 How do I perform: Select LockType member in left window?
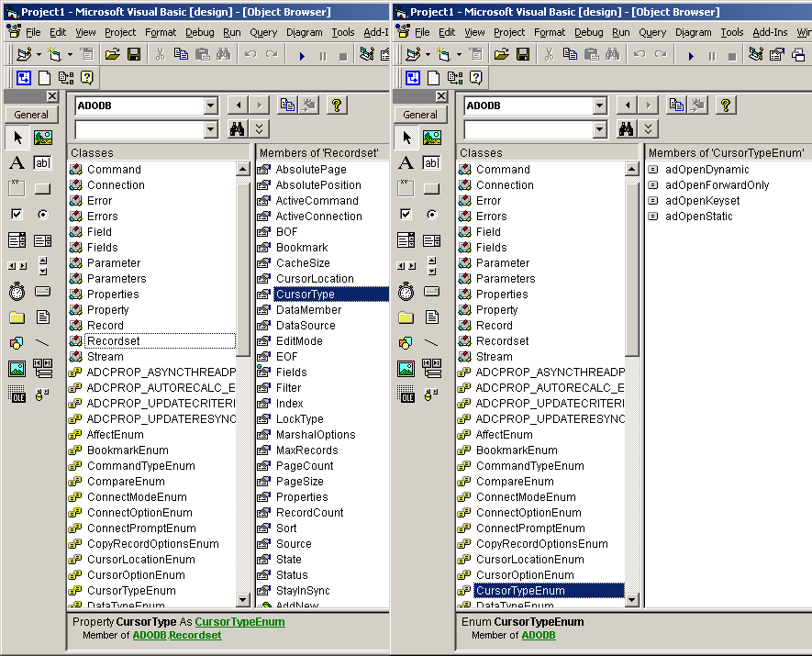pos(299,419)
